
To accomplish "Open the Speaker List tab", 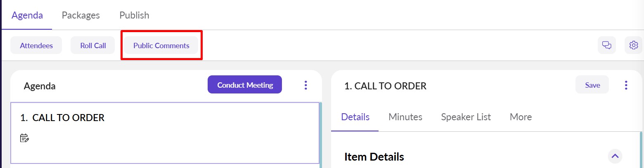I will pos(466,117).
